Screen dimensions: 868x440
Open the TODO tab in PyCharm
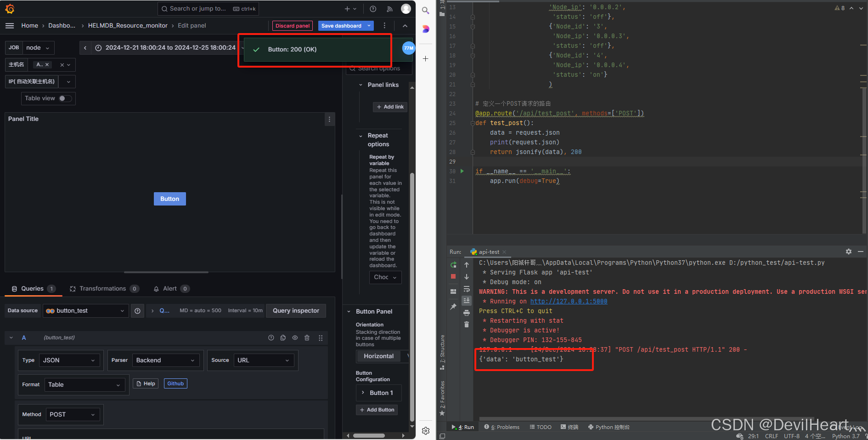(x=541, y=427)
